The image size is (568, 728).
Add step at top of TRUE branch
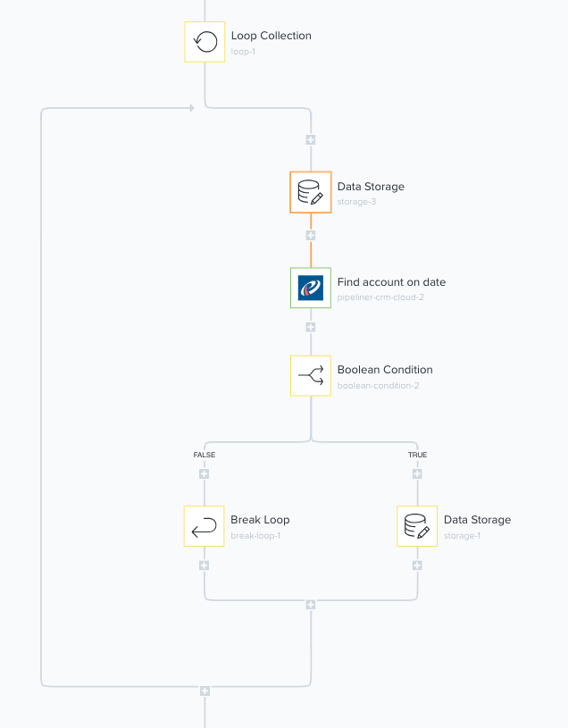(x=417, y=474)
